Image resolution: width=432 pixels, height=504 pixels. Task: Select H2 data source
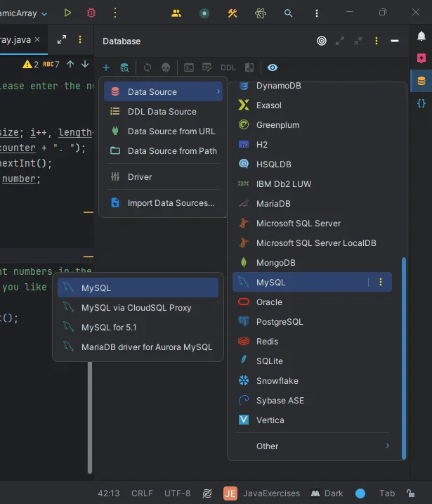(x=312, y=144)
